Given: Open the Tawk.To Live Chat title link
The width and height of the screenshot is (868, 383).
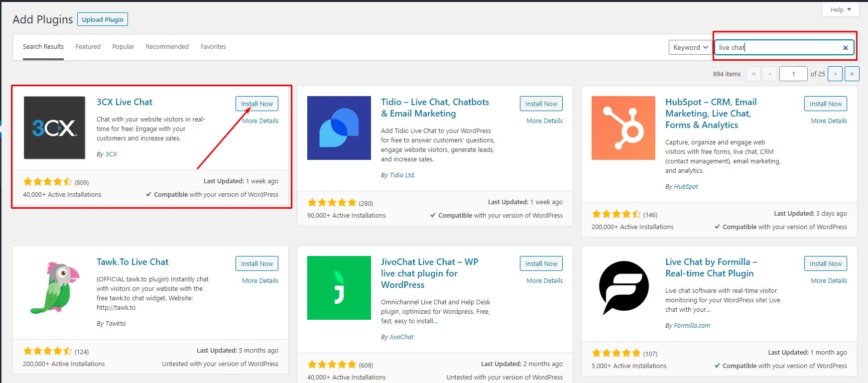Looking at the screenshot, I should 132,262.
